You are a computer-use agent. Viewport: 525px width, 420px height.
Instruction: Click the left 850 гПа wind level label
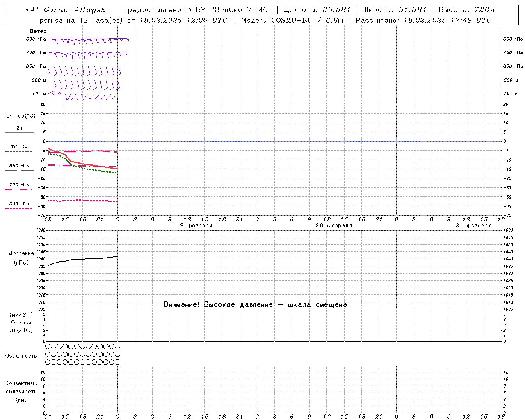36,66
